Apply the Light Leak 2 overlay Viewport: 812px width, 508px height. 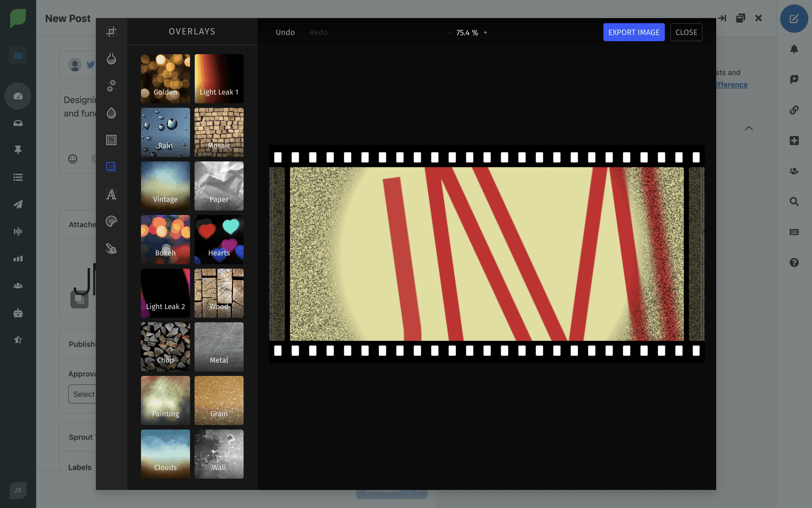(x=165, y=293)
